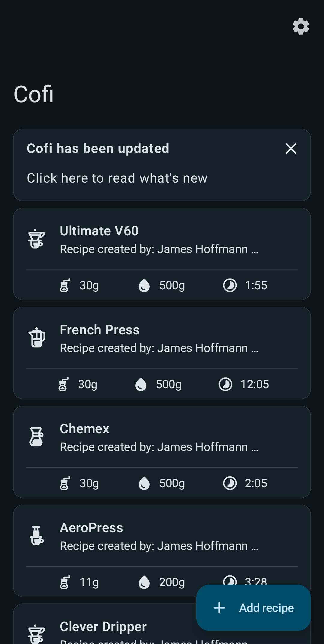Open the Clever Dripper recipe

[x=103, y=627]
